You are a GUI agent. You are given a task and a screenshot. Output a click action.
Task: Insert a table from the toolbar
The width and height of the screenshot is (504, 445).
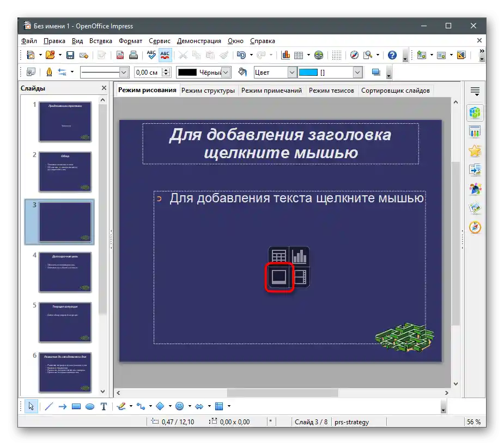(299, 55)
